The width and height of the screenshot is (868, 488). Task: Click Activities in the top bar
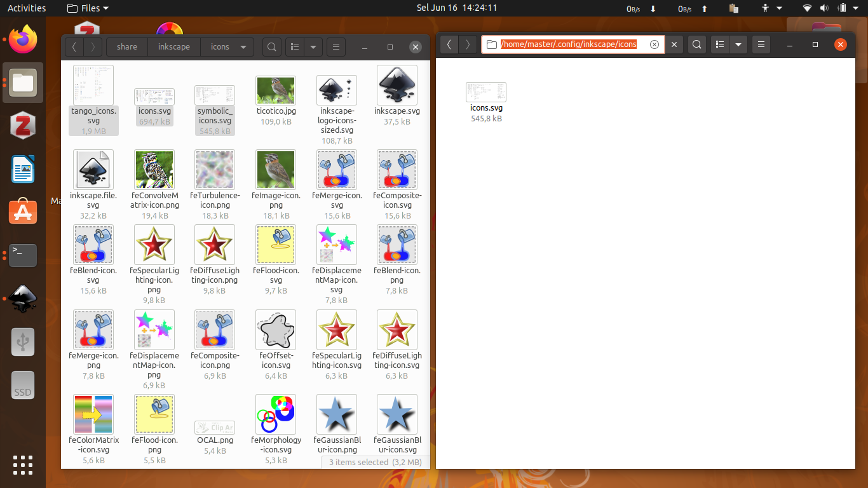click(27, 8)
